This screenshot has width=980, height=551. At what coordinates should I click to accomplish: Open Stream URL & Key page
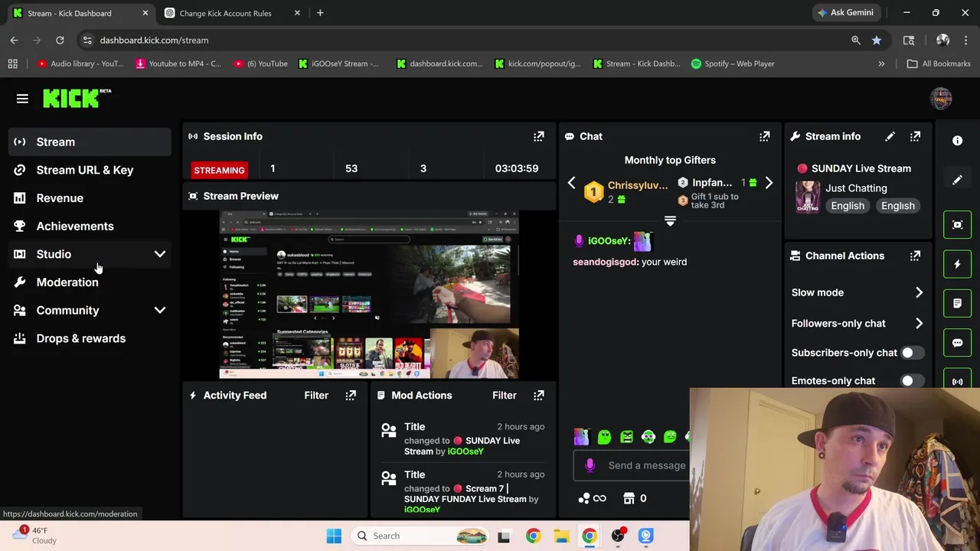(90, 170)
